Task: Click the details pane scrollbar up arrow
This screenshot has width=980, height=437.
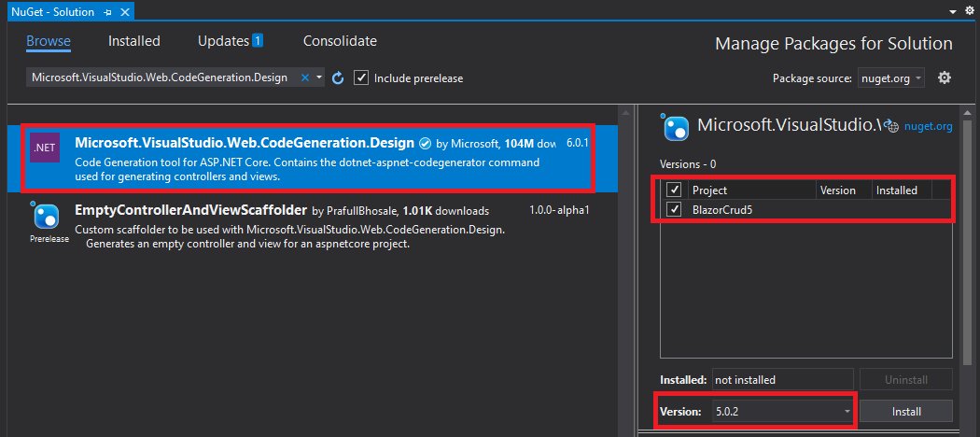Action: pos(968,112)
